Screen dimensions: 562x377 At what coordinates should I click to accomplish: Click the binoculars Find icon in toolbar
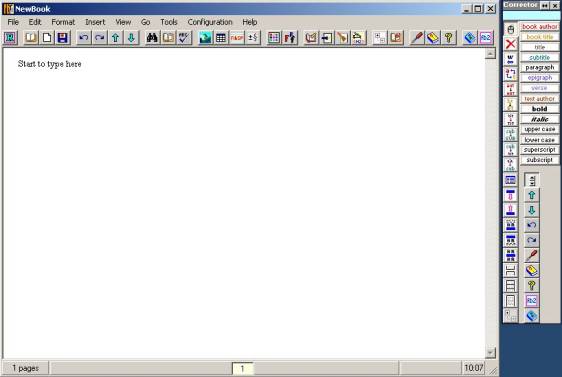[152, 38]
